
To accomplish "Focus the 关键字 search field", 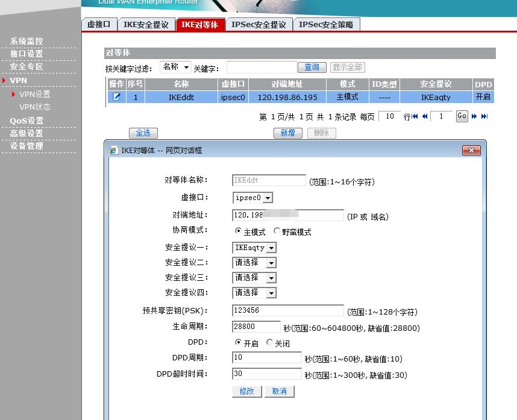I will tap(262, 67).
